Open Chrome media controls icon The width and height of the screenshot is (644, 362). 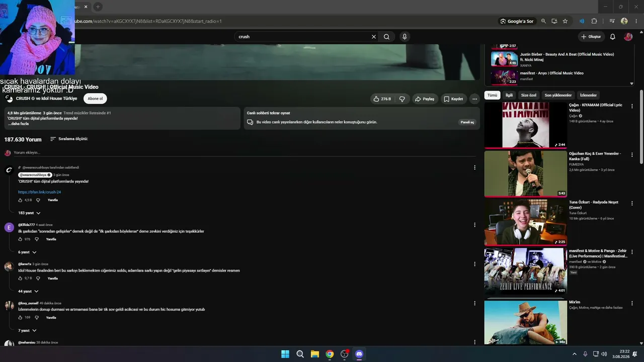(x=612, y=21)
